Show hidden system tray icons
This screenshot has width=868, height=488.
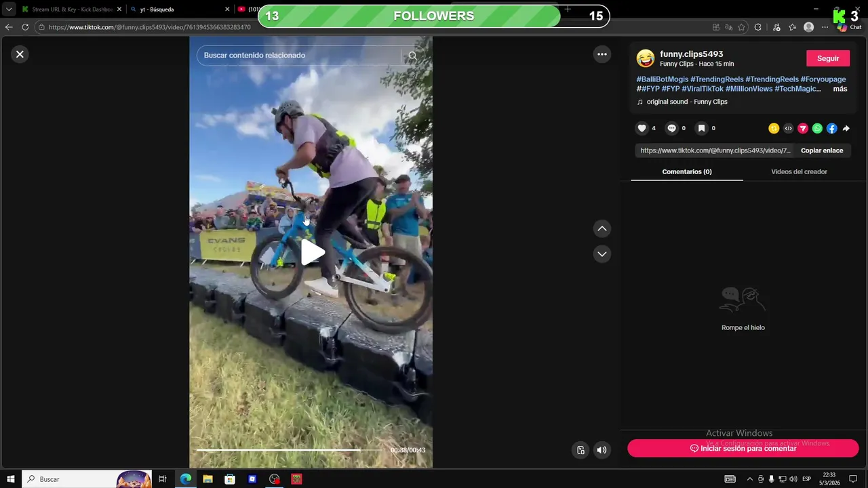click(x=750, y=479)
